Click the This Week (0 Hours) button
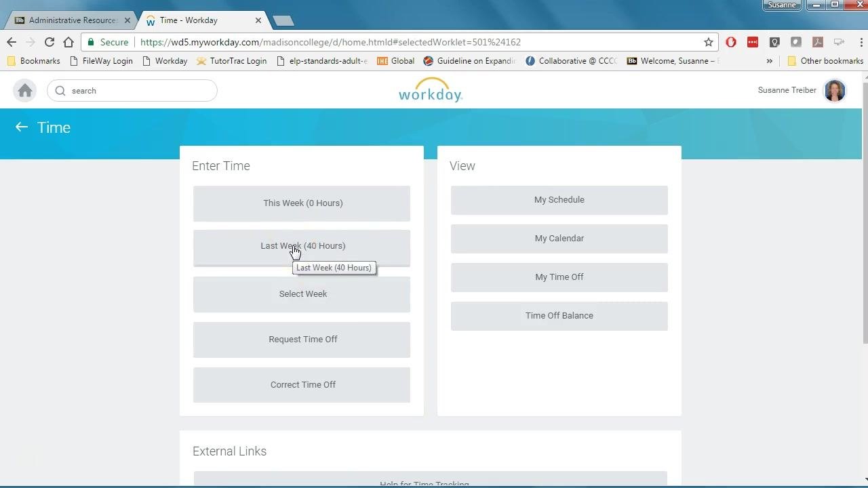The image size is (868, 488). (x=302, y=203)
